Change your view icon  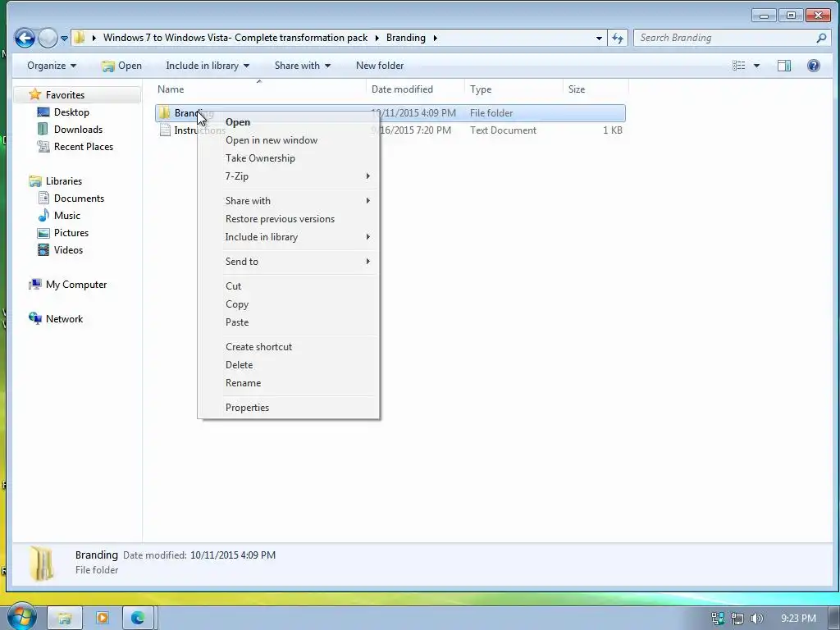coord(739,66)
